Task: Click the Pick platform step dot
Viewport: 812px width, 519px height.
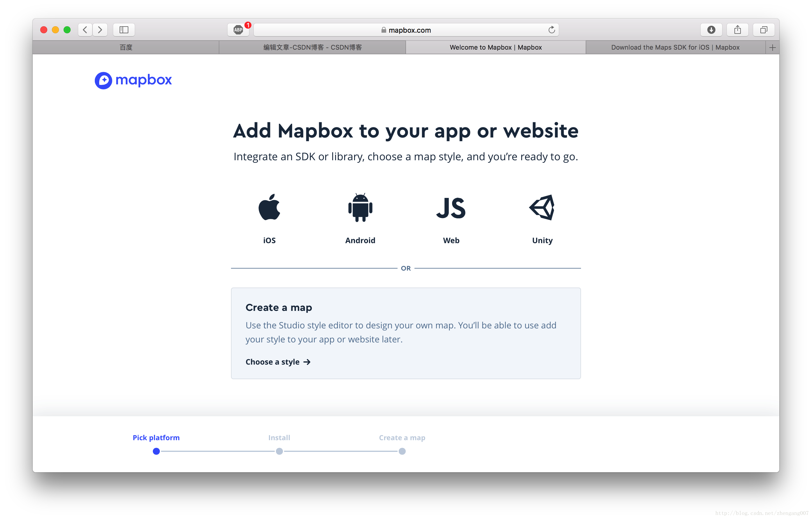Action: tap(156, 452)
